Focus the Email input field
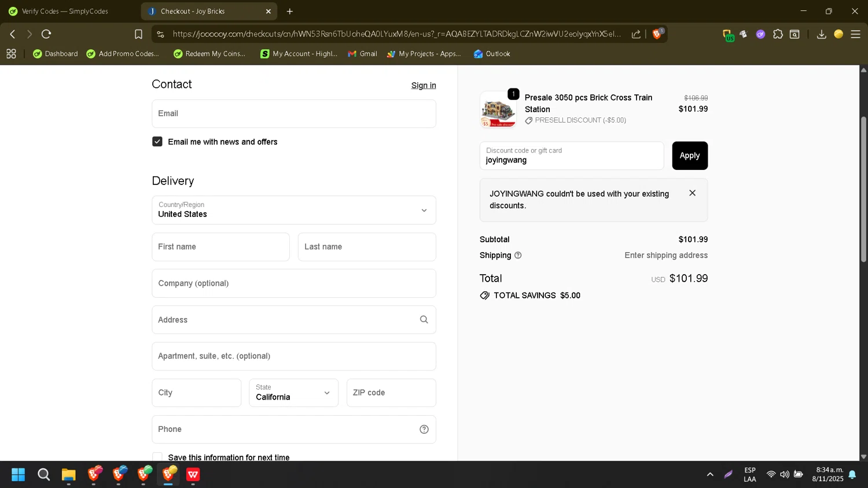 tap(294, 113)
